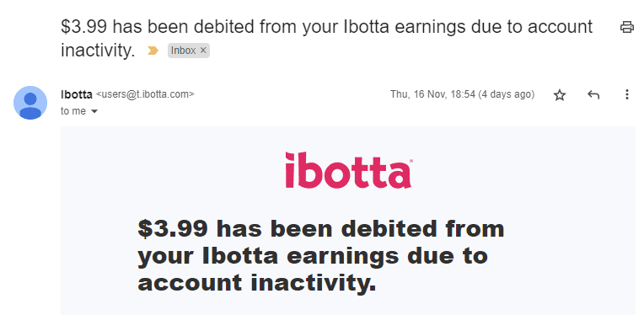The width and height of the screenshot is (644, 315).
Task: Expand recipient details arrow next to "to me"
Action: click(94, 111)
